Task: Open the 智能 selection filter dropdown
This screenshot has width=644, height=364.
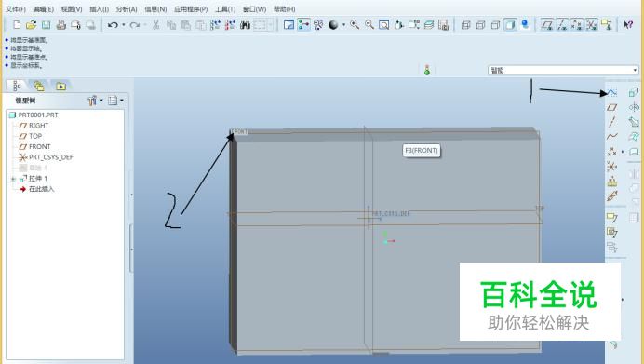Action: [x=563, y=70]
